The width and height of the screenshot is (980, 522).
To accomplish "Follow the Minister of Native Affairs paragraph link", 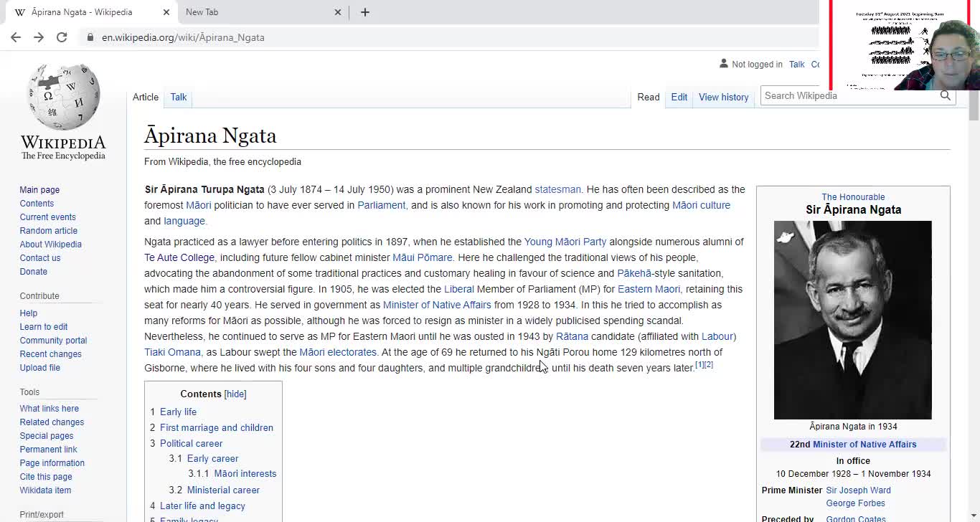I will 437,305.
